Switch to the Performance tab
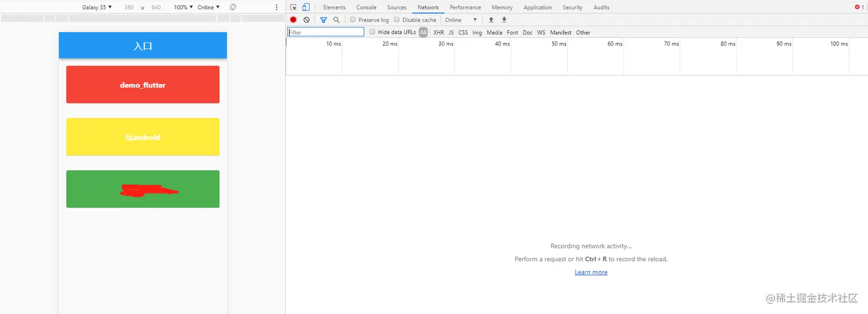Screen dimensions: 868x314 tap(465, 7)
